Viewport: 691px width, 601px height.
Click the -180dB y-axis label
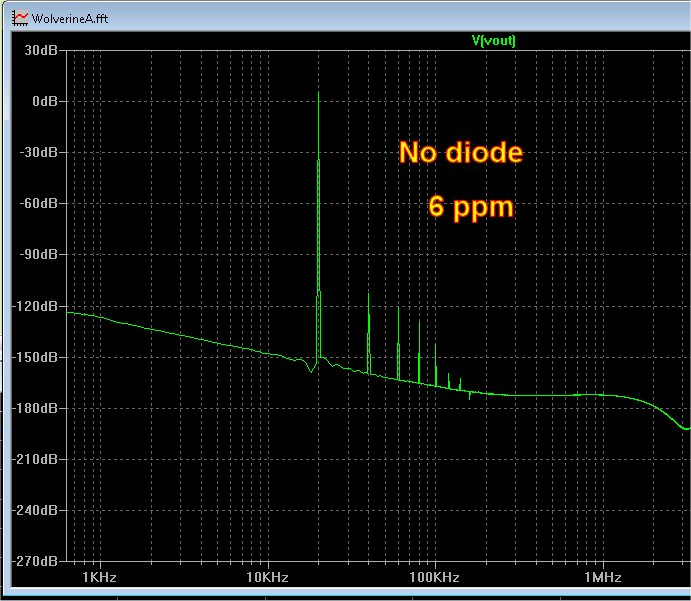click(35, 408)
